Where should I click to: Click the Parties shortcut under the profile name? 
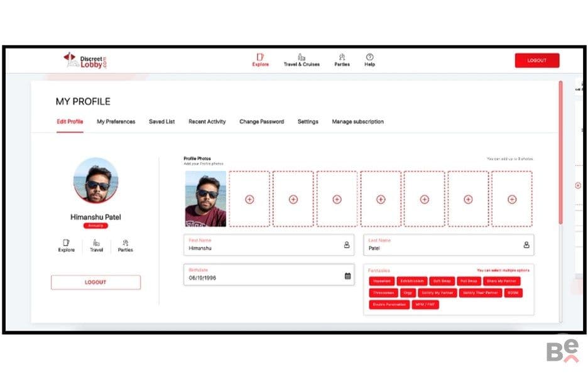point(125,246)
